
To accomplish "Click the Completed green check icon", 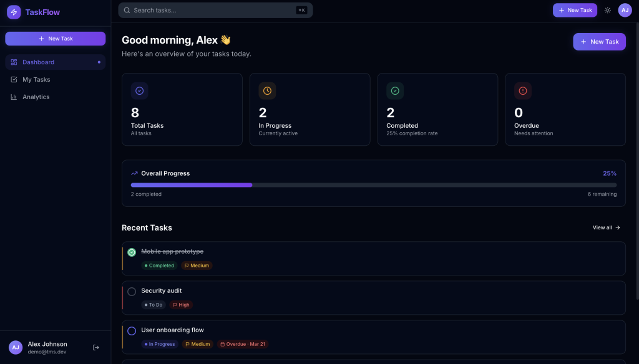I will click(395, 91).
